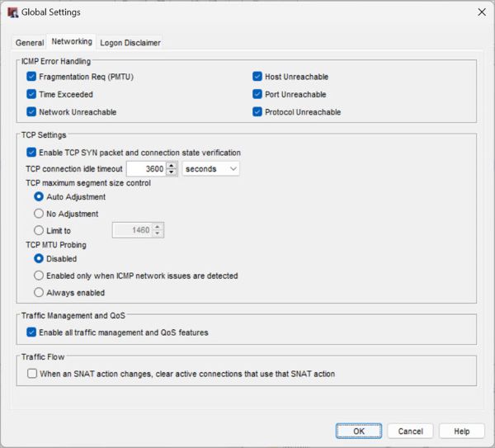Screen dimensions: 495x448
Task: Toggle the Port Unreachable checkbox
Action: [257, 94]
